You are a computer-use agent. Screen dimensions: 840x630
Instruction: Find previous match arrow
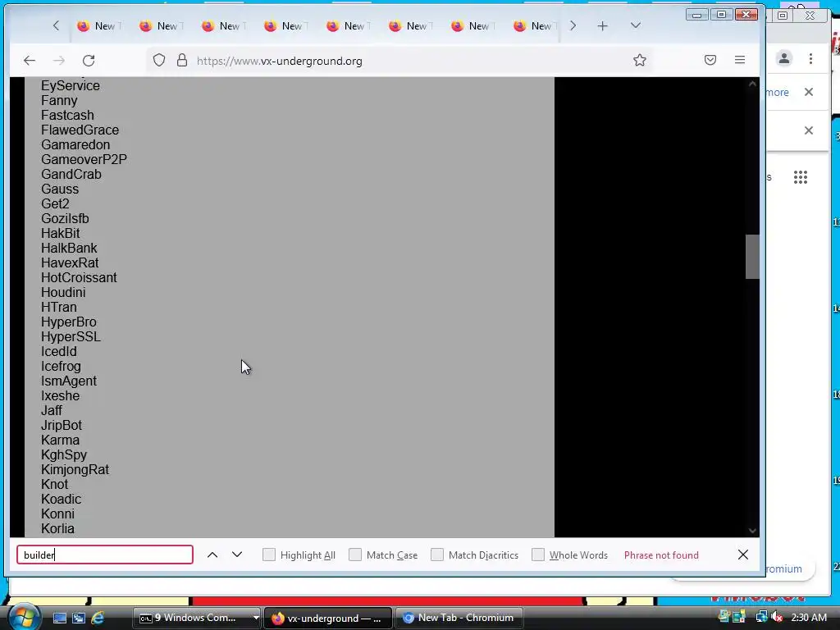coord(212,555)
